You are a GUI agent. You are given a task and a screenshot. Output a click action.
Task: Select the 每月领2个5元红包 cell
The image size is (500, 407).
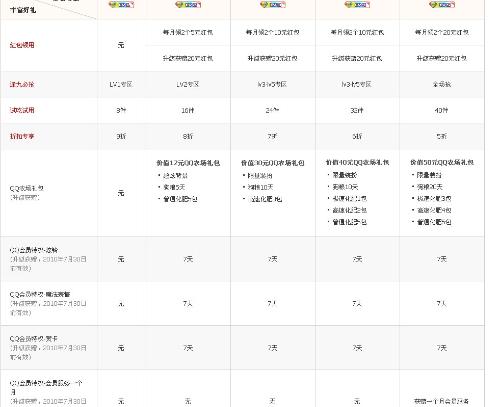pyautogui.click(x=188, y=32)
